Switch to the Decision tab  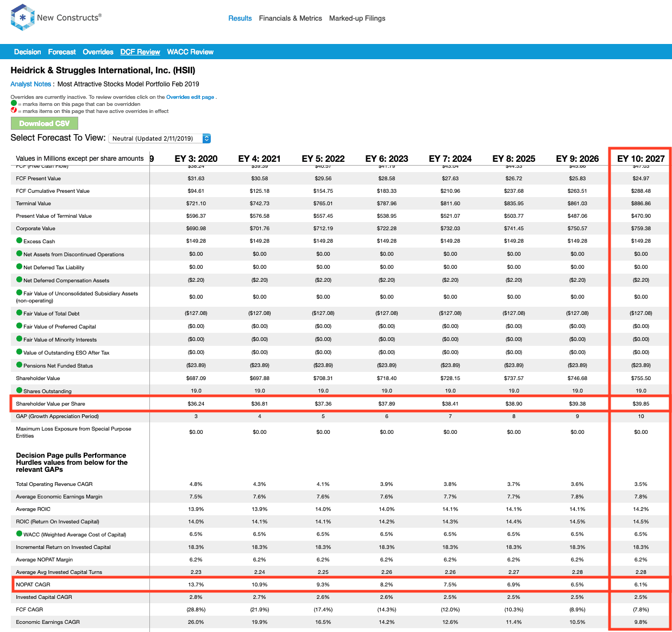tap(28, 52)
